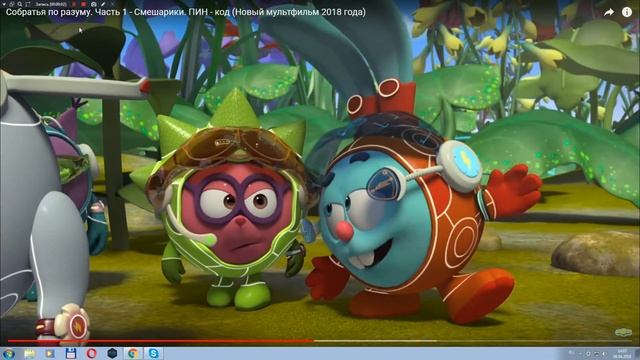Click the taskbar clock and date

(622, 354)
